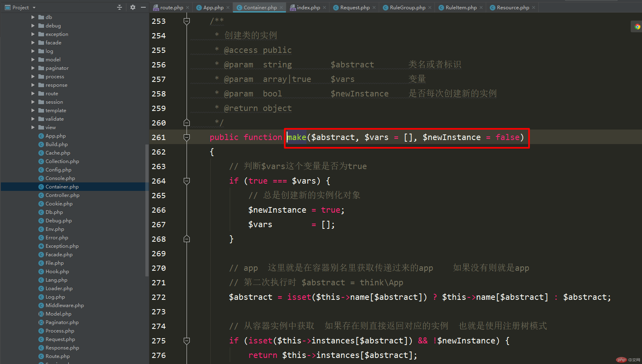This screenshot has width=642, height=364.
Task: Click the Exception.php class icon
Action: [x=41, y=246]
